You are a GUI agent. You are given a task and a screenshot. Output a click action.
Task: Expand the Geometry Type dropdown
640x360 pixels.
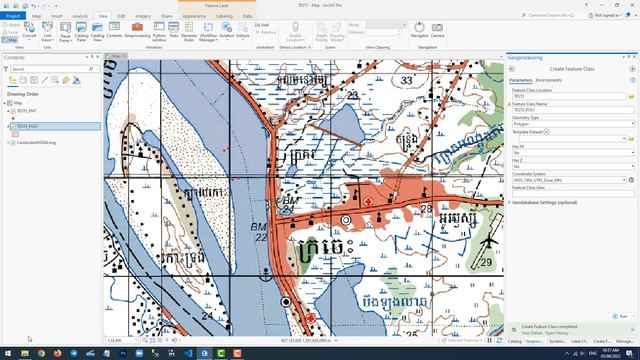click(632, 124)
